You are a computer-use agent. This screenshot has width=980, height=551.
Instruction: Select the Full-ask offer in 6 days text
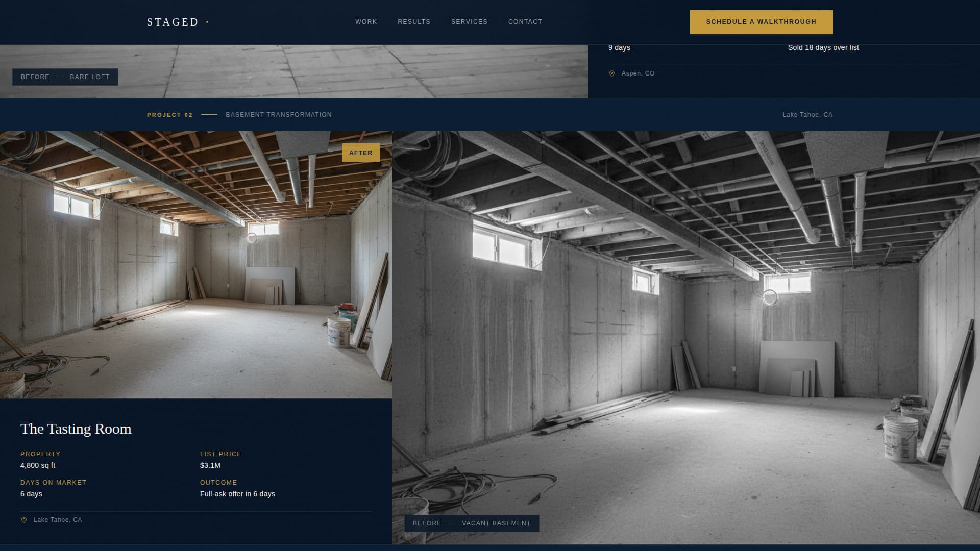tap(237, 494)
